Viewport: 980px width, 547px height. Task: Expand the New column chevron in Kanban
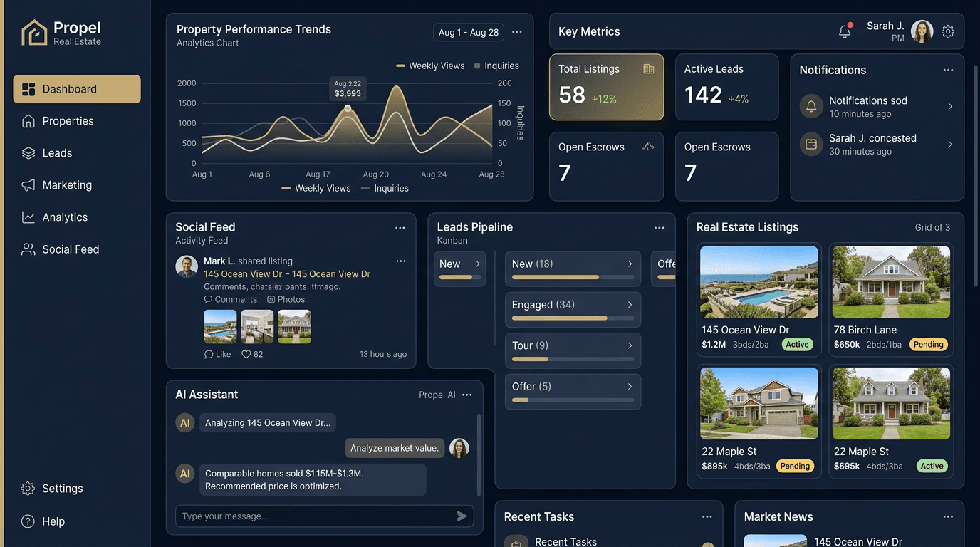click(477, 264)
